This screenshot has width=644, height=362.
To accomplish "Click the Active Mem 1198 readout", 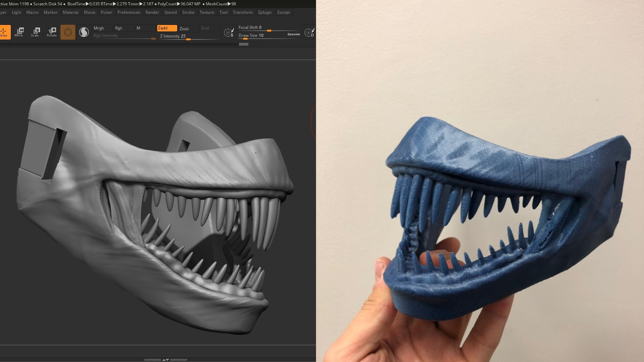I will click(x=14, y=4).
